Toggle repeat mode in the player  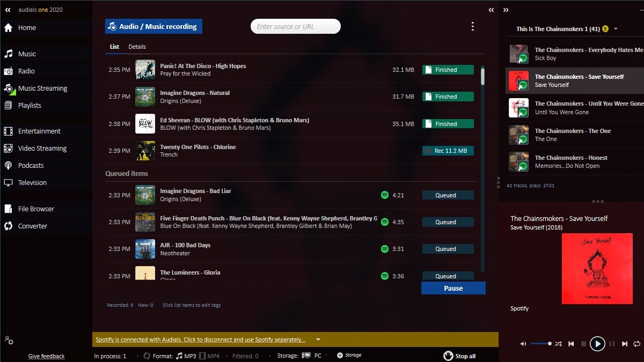click(636, 344)
